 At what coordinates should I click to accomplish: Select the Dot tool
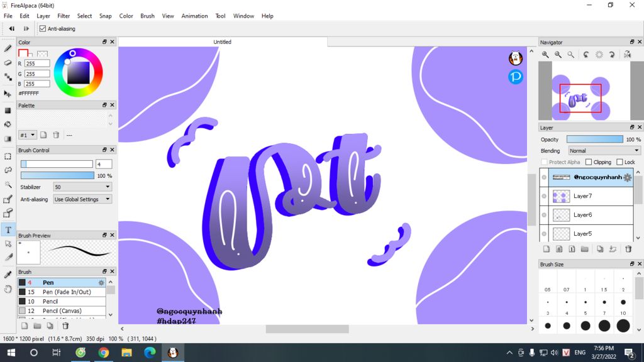(8, 77)
